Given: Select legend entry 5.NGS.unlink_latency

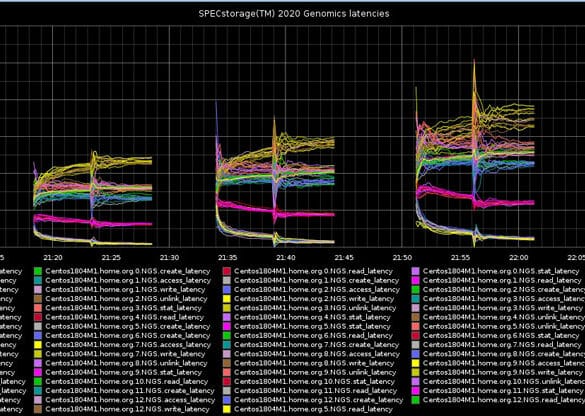Looking at the screenshot, I should [x=504, y=326].
